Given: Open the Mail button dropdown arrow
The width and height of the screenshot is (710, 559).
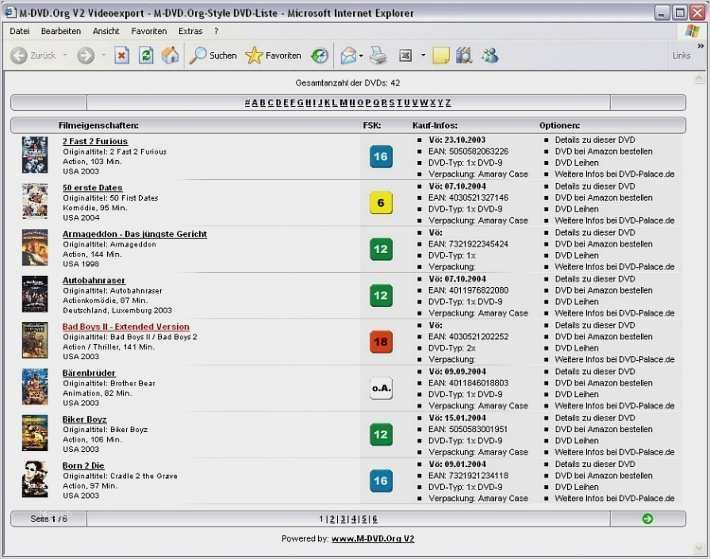Looking at the screenshot, I should pyautogui.click(x=361, y=56).
